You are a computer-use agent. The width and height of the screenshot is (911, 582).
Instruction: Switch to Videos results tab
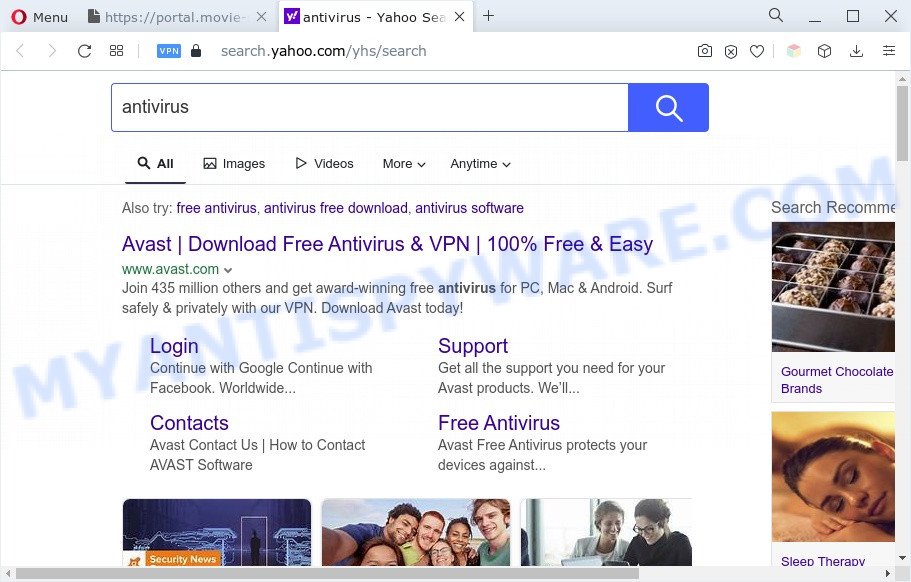point(324,164)
